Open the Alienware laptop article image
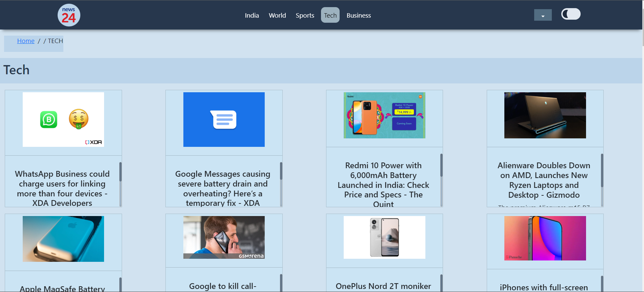Viewport: 644px width, 292px height. click(545, 115)
